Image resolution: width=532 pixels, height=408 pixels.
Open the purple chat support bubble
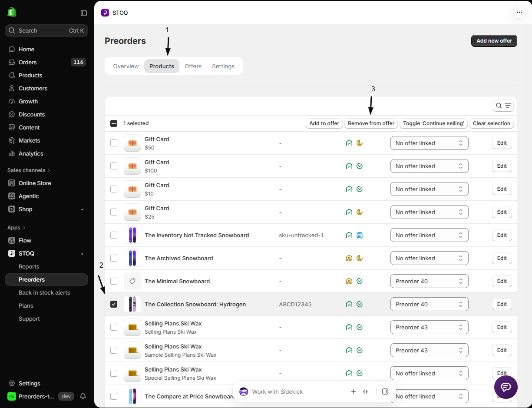506,387
